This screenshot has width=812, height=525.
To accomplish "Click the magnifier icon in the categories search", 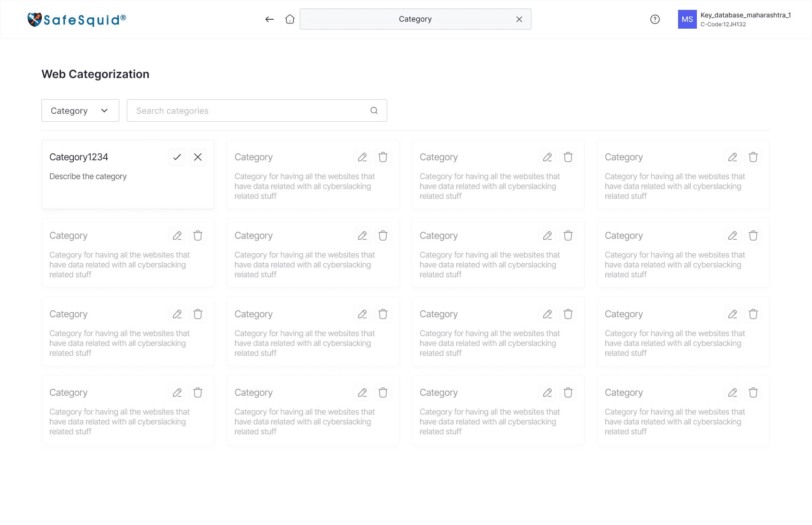I will 374,110.
